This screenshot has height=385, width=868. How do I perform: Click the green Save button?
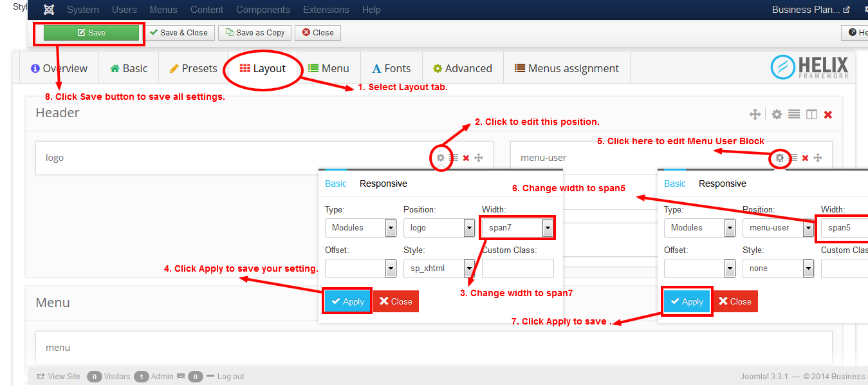click(x=91, y=33)
